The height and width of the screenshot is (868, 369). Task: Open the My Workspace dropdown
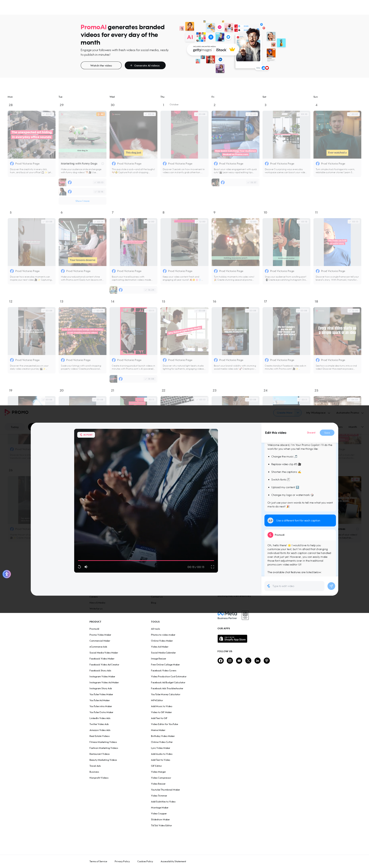tap(318, 413)
